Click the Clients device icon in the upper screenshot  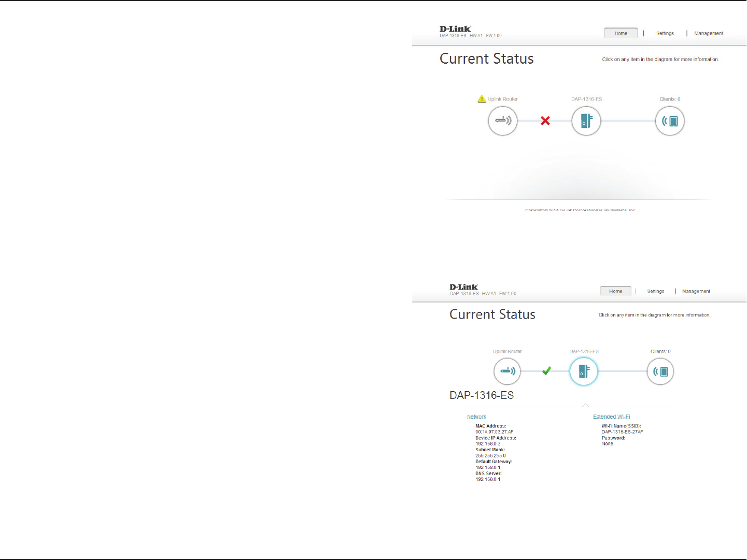[x=670, y=121]
